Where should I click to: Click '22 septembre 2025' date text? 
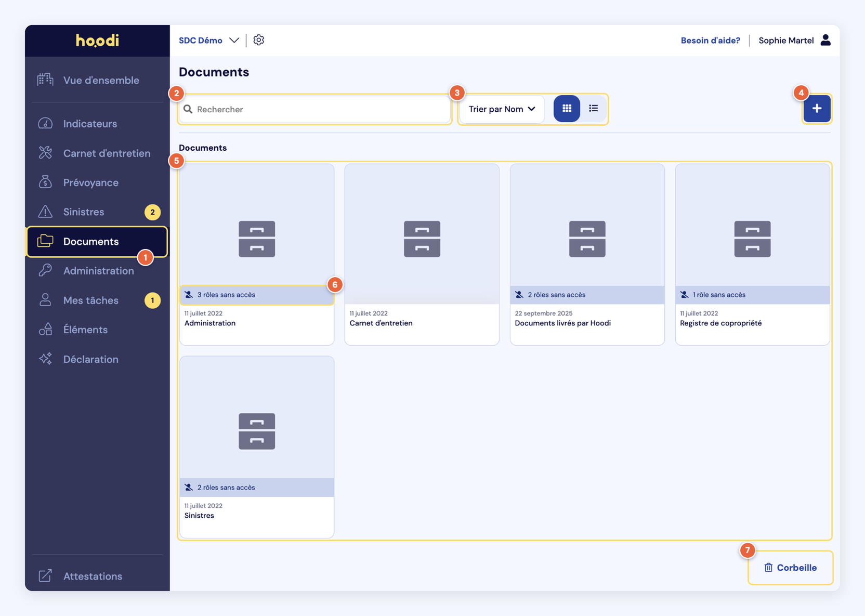pos(543,313)
